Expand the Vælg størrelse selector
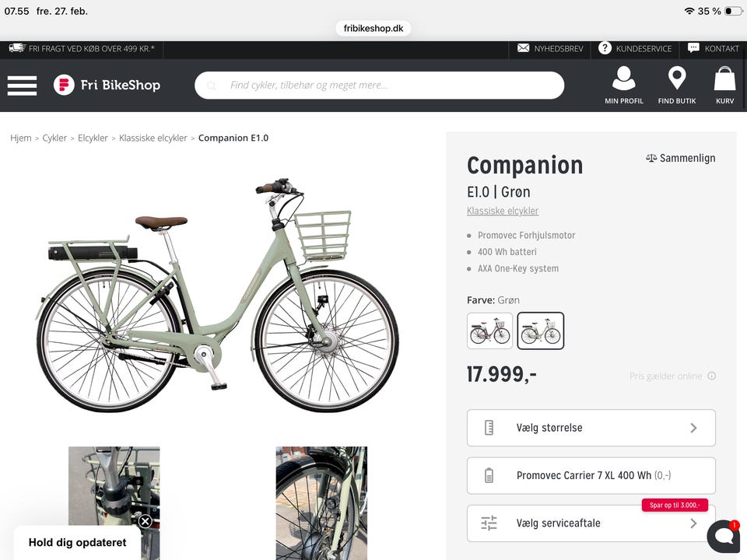747x560 pixels. [x=591, y=428]
